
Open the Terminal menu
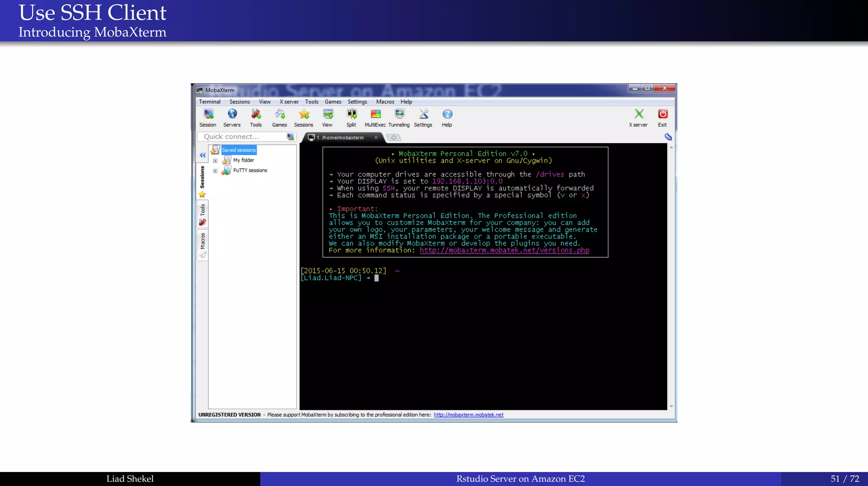[210, 102]
